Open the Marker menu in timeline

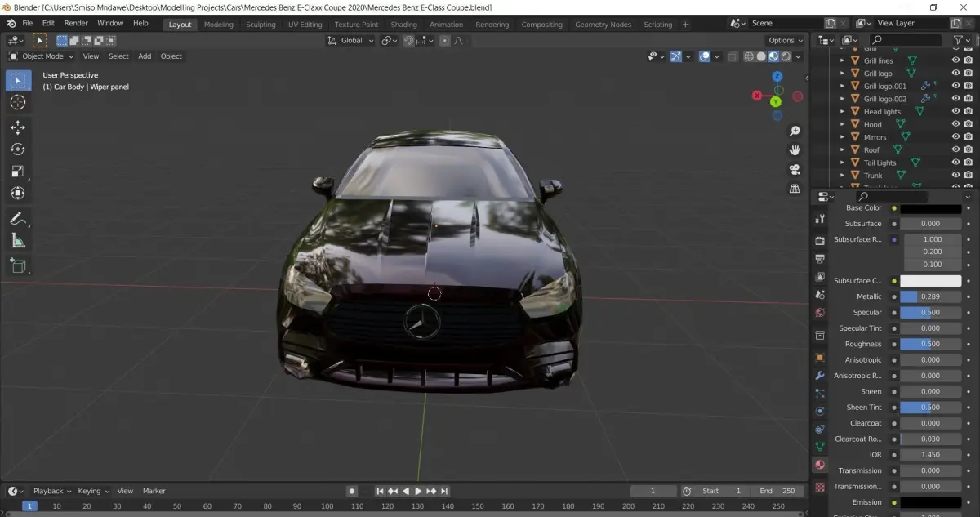point(154,491)
